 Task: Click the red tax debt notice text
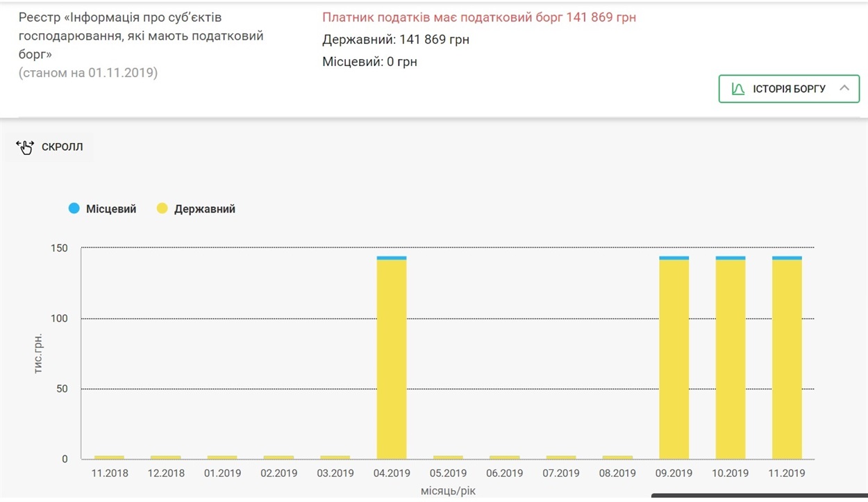479,17
